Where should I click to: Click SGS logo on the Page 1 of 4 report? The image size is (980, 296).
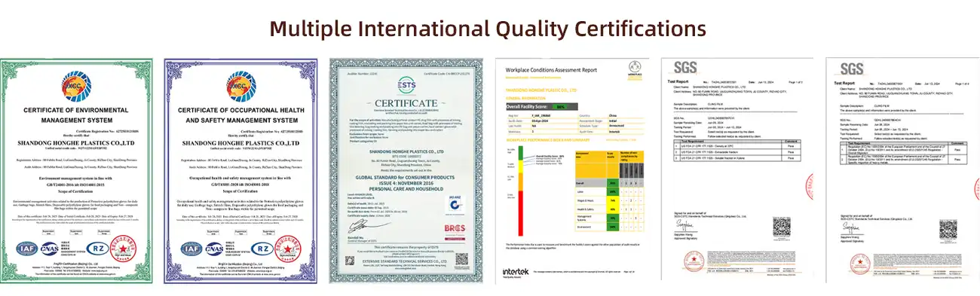click(x=852, y=69)
